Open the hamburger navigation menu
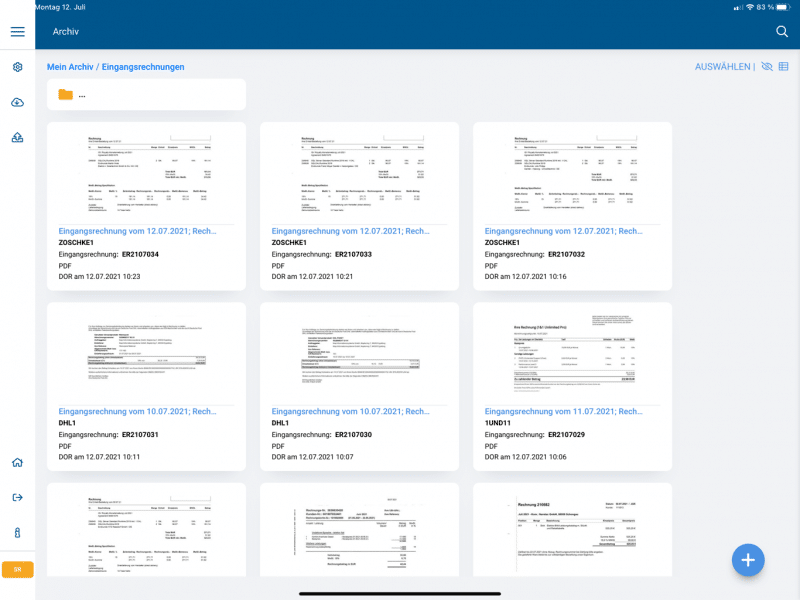 17,32
